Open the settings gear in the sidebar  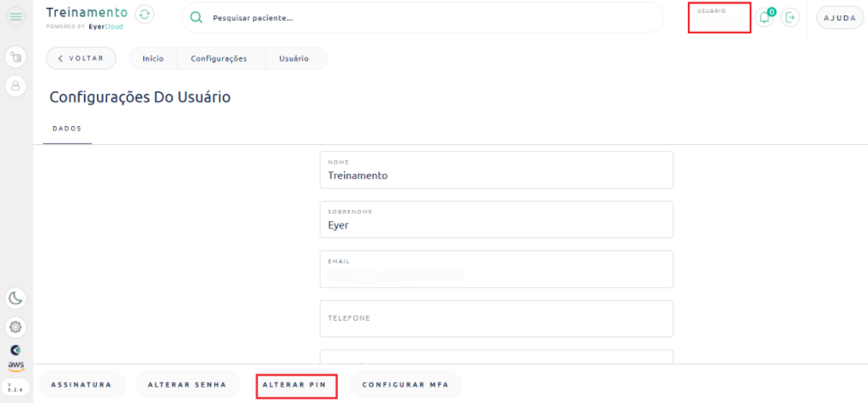click(15, 327)
